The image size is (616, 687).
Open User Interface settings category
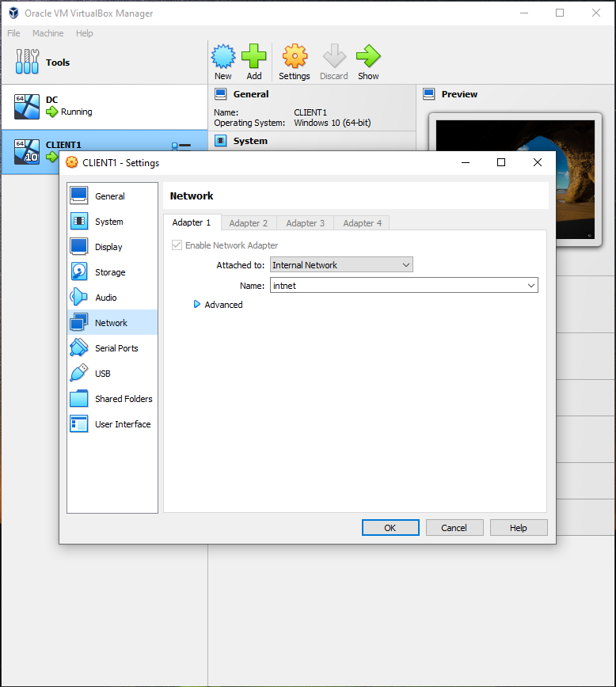[x=112, y=424]
